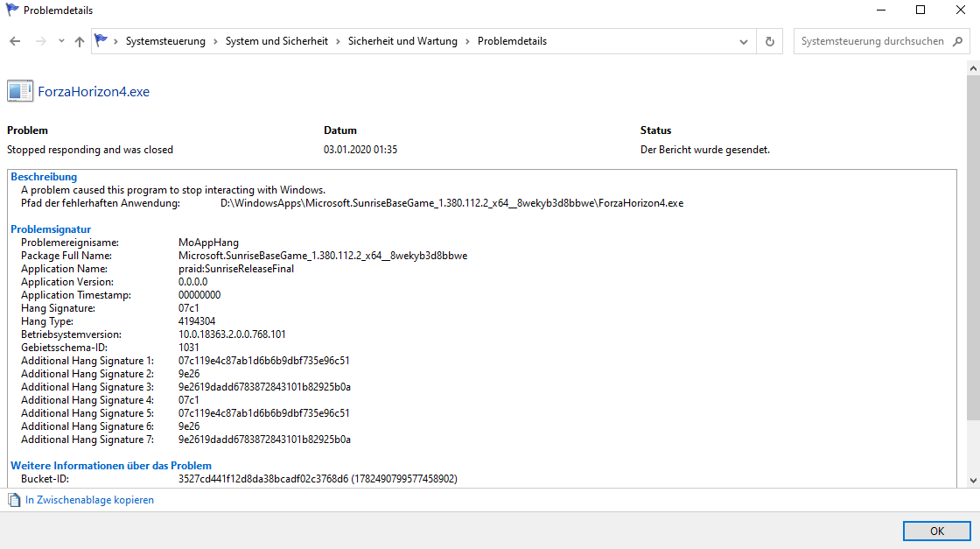
Task: Click the Bucket-ID value
Action: (318, 479)
